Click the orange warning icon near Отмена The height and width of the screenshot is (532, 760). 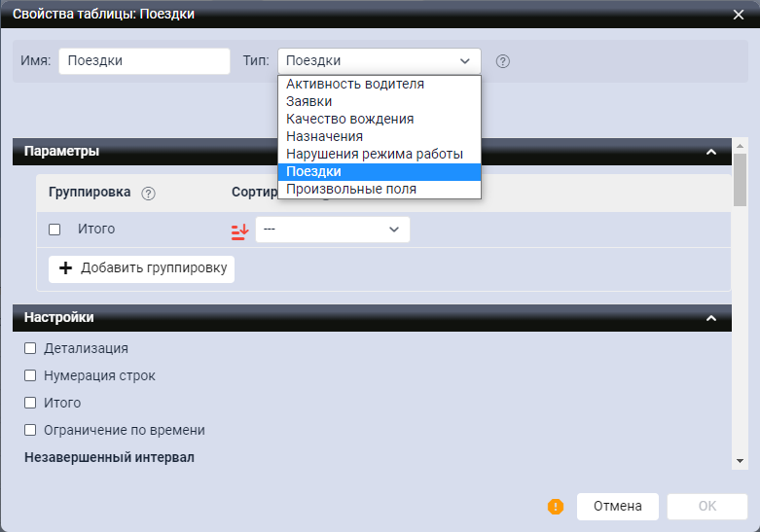(x=556, y=507)
